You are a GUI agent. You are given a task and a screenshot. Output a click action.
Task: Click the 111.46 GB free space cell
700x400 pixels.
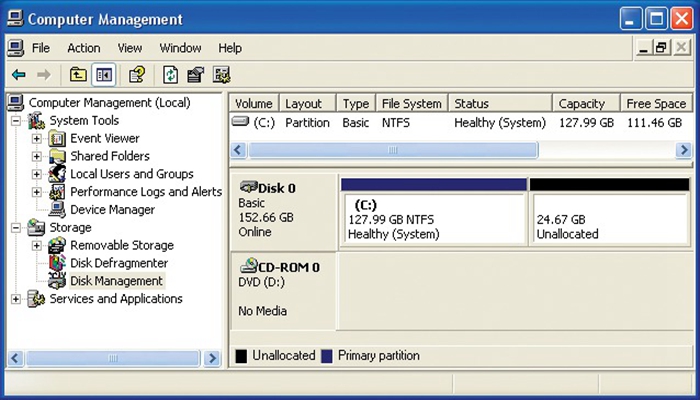pos(654,123)
